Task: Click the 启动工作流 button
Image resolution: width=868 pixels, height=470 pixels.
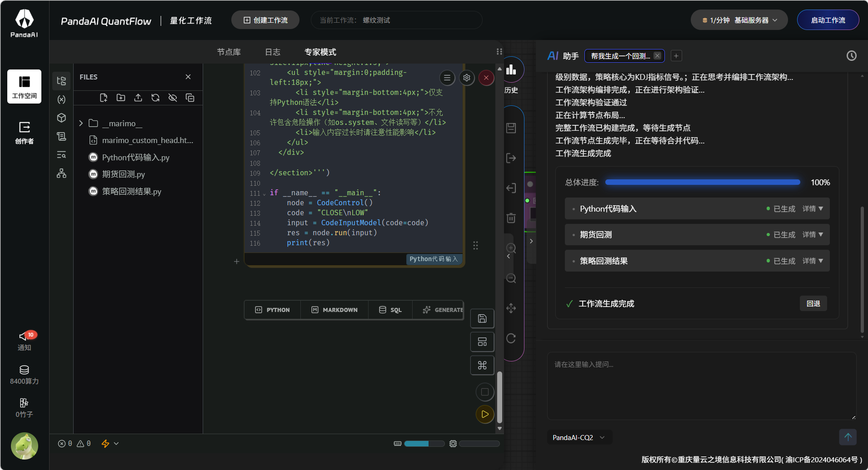Action: 828,20
